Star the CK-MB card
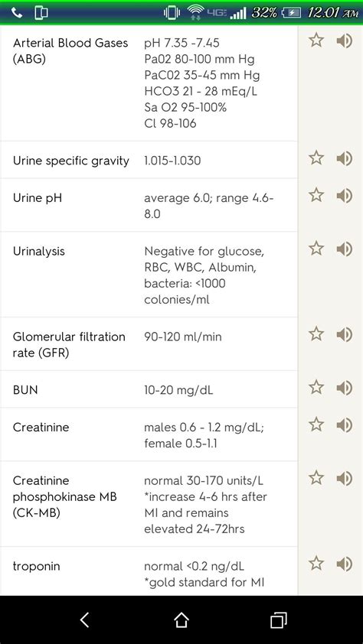This screenshot has height=644, width=363. pos(316,478)
